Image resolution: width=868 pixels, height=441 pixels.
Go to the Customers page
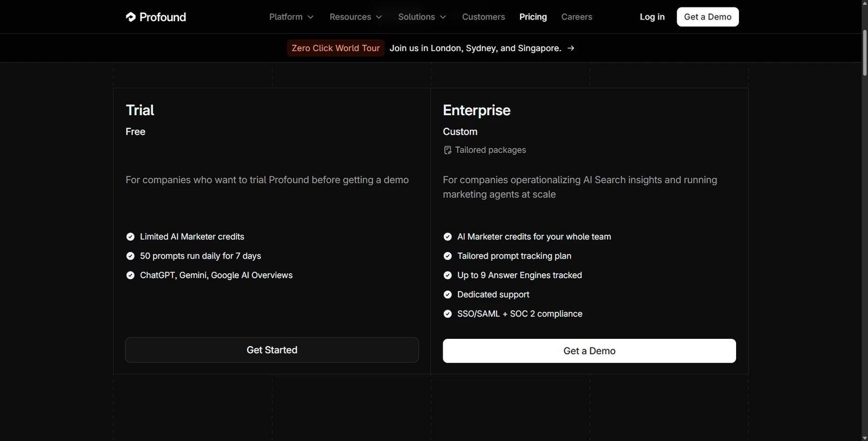(483, 17)
